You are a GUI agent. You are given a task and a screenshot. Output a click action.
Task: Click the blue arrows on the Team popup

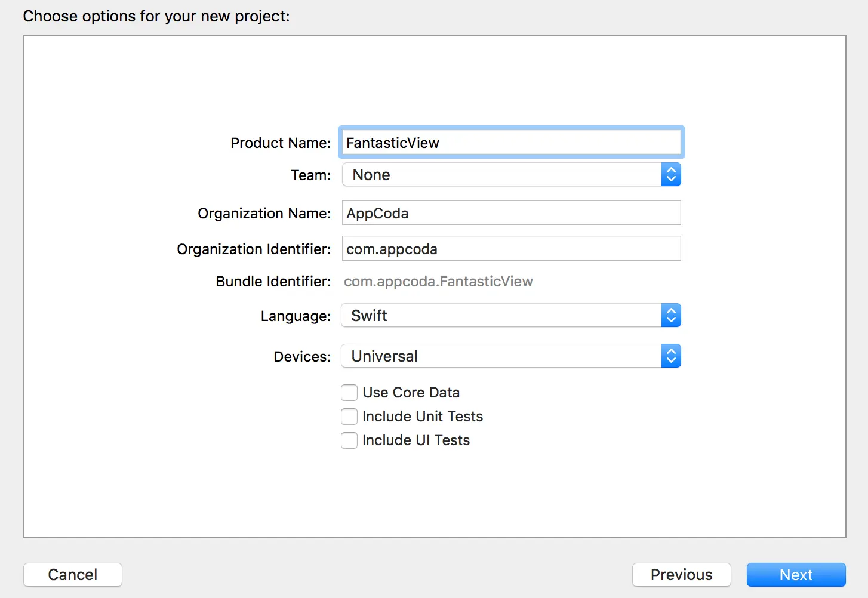(671, 175)
